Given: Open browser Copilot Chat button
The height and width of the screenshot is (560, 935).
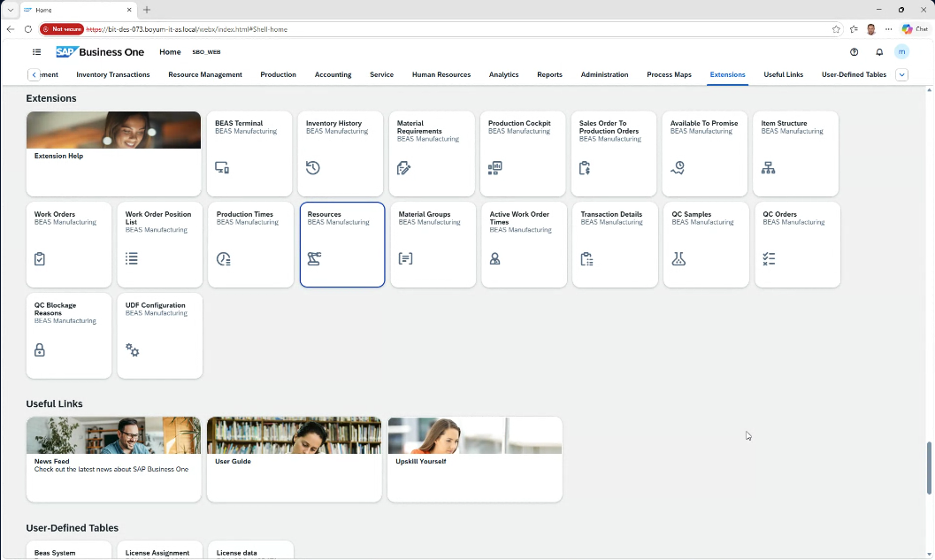Looking at the screenshot, I should [916, 29].
